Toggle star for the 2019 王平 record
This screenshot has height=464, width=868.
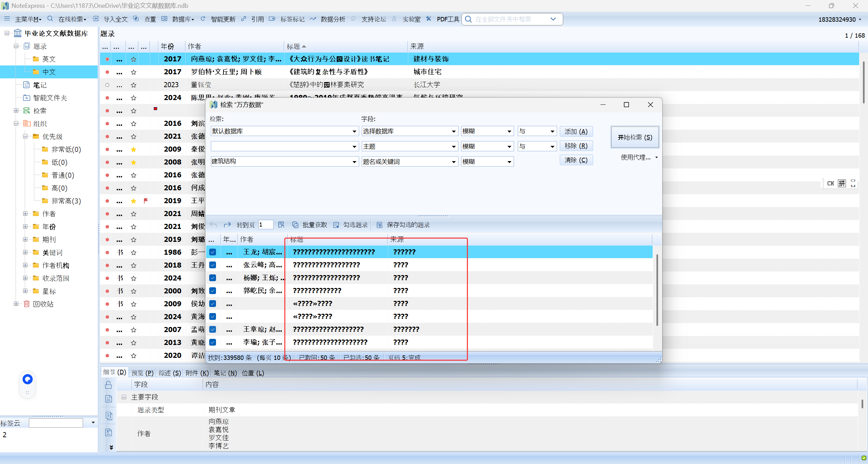[134, 201]
